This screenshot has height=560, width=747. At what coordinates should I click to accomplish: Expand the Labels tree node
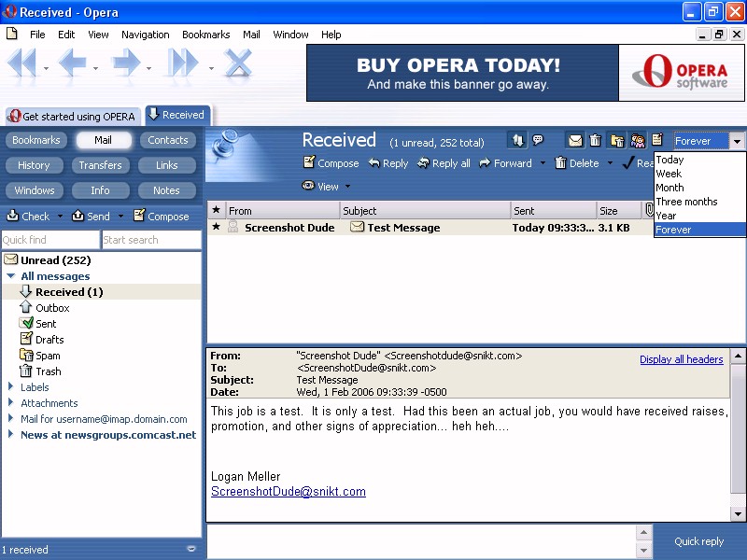[x=10, y=386]
